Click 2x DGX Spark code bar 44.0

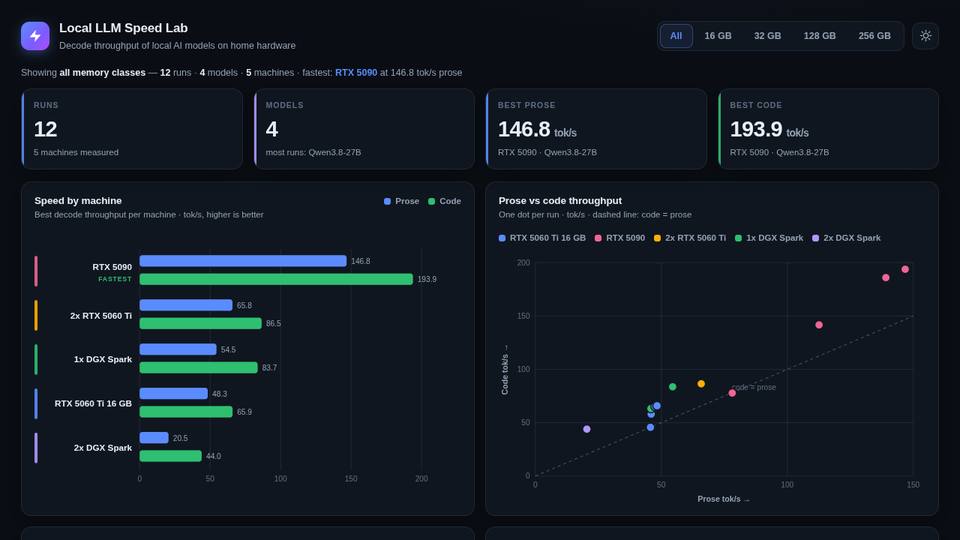[x=171, y=456]
